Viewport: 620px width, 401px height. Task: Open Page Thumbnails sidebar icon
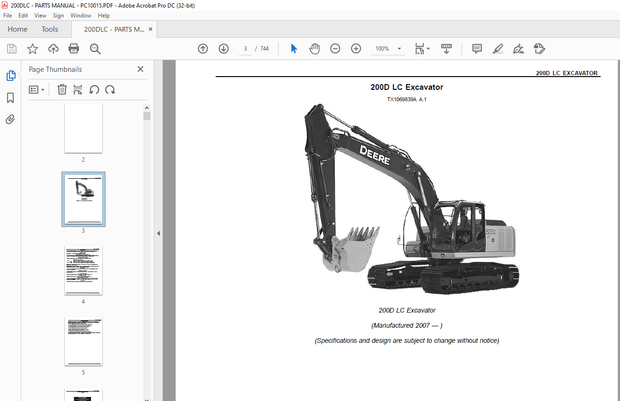coord(11,76)
